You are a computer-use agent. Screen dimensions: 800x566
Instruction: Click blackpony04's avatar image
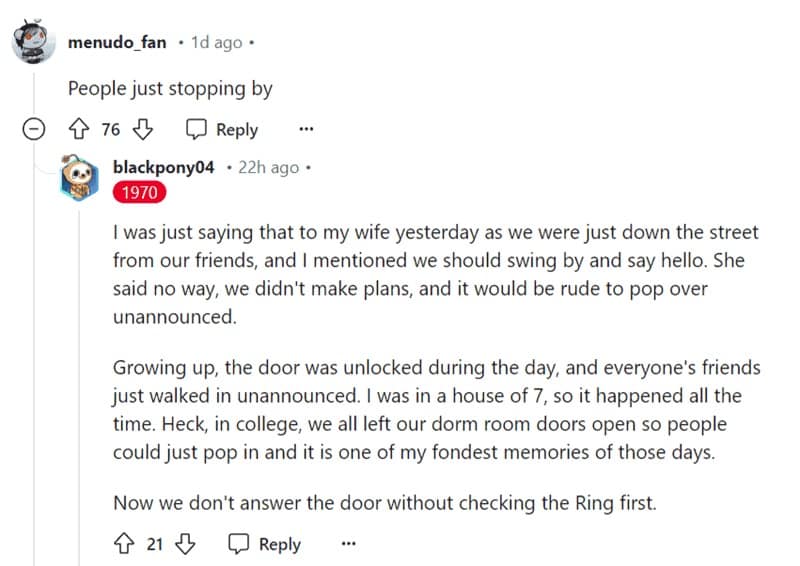pos(79,178)
